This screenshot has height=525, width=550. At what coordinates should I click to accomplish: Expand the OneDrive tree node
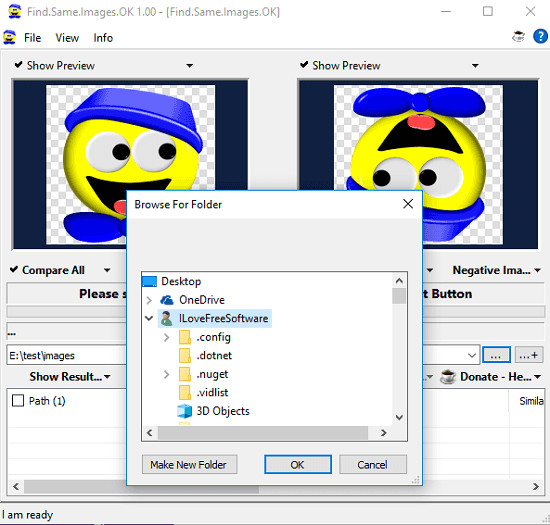[149, 300]
